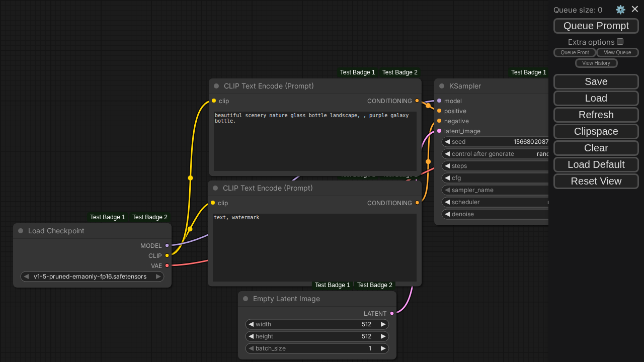Click the Queue Prompt button
The image size is (644, 362).
coord(596,26)
